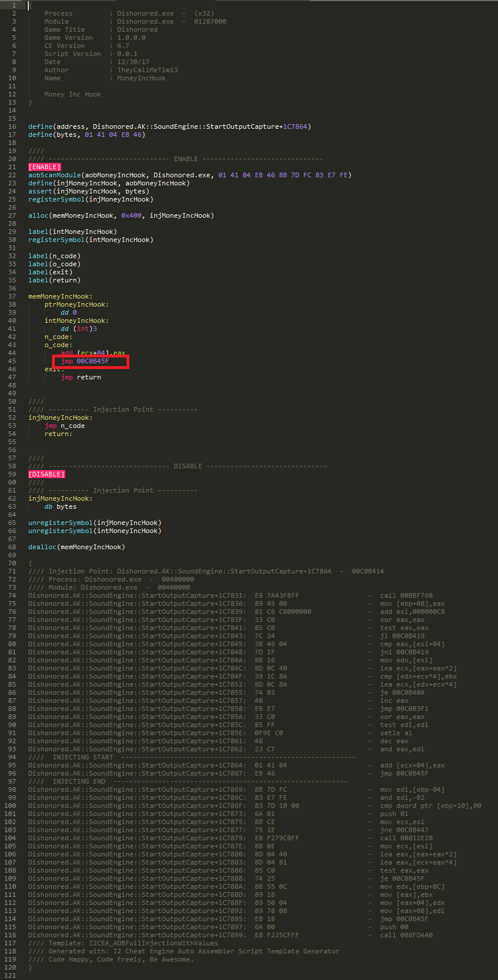Click the 'Date : 12/30/17' header line

[x=96, y=62]
